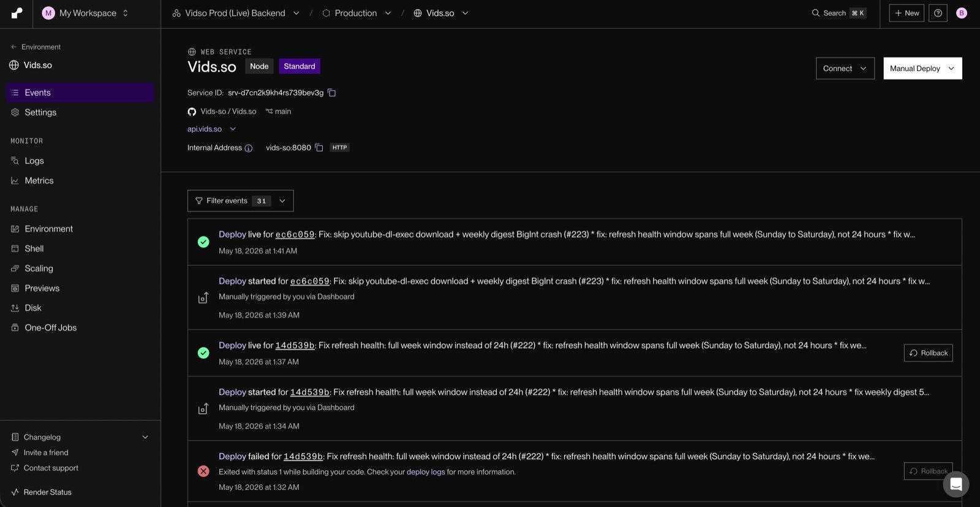Copy the internal address vids-so:8080
This screenshot has width=980, height=507.
pos(318,148)
